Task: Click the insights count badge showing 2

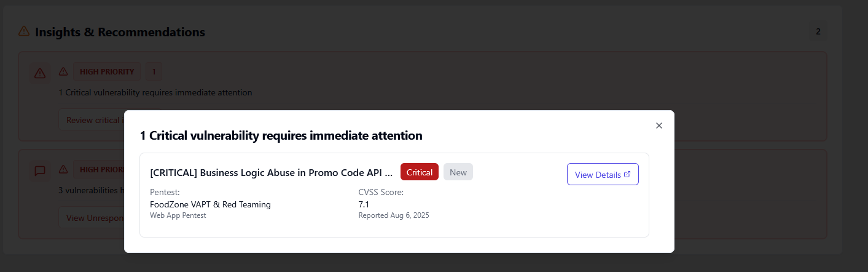Action: click(818, 31)
